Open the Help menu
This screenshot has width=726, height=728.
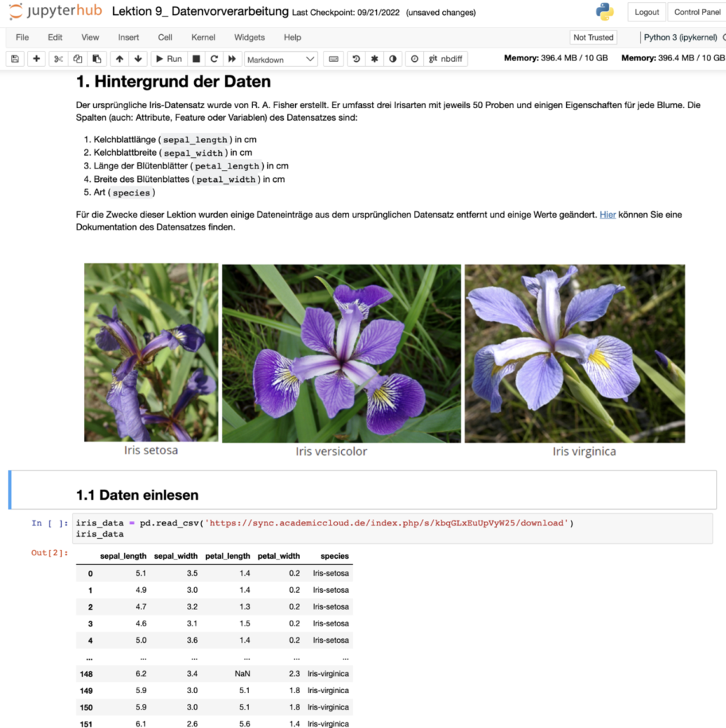292,38
